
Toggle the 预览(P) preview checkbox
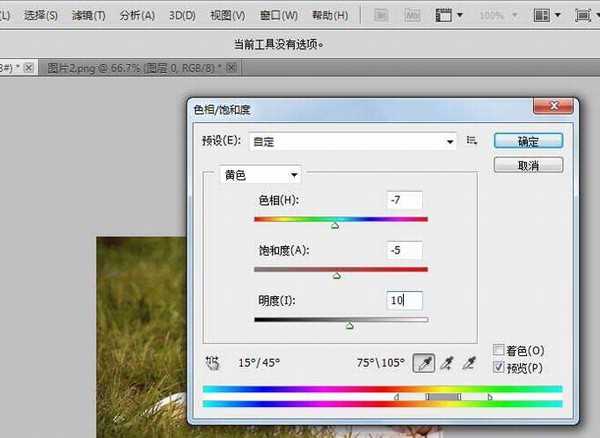point(499,367)
